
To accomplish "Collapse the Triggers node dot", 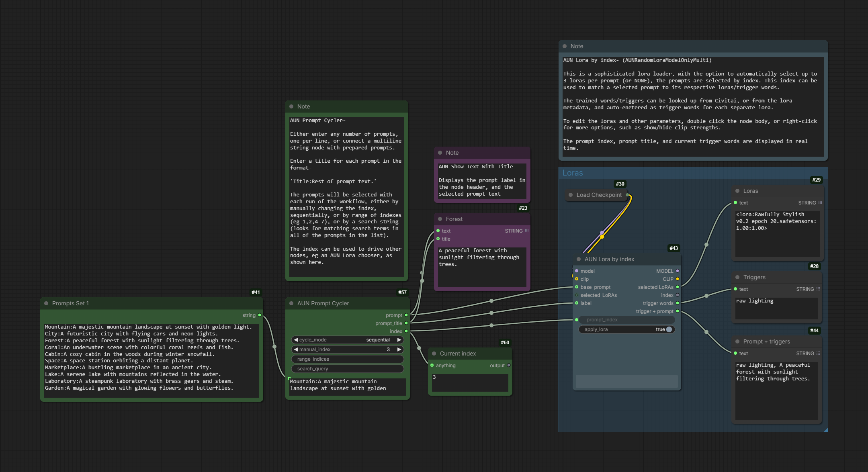I will (x=737, y=277).
